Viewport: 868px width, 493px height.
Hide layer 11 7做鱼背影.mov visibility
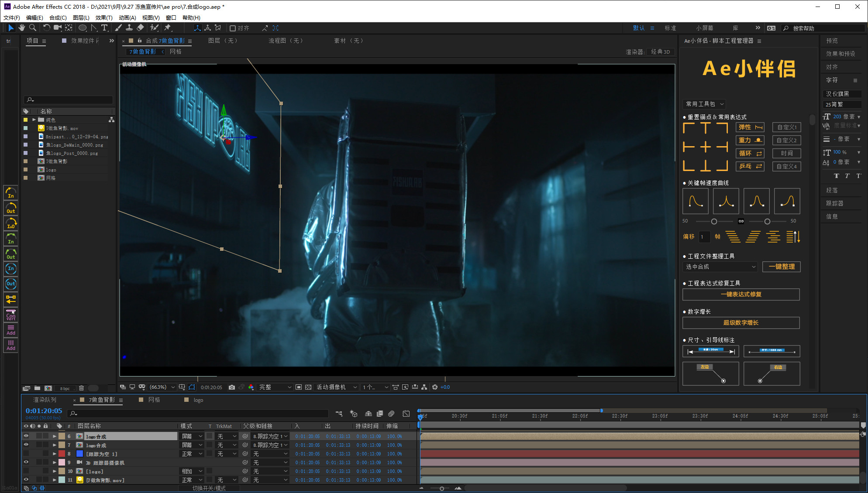tap(26, 480)
